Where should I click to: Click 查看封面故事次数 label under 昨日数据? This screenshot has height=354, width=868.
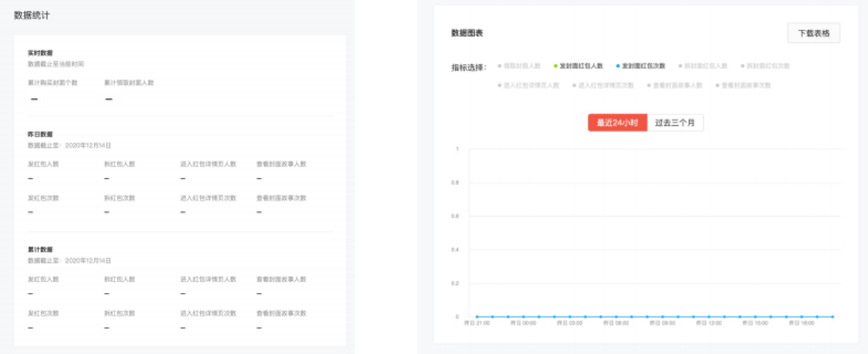tap(282, 198)
